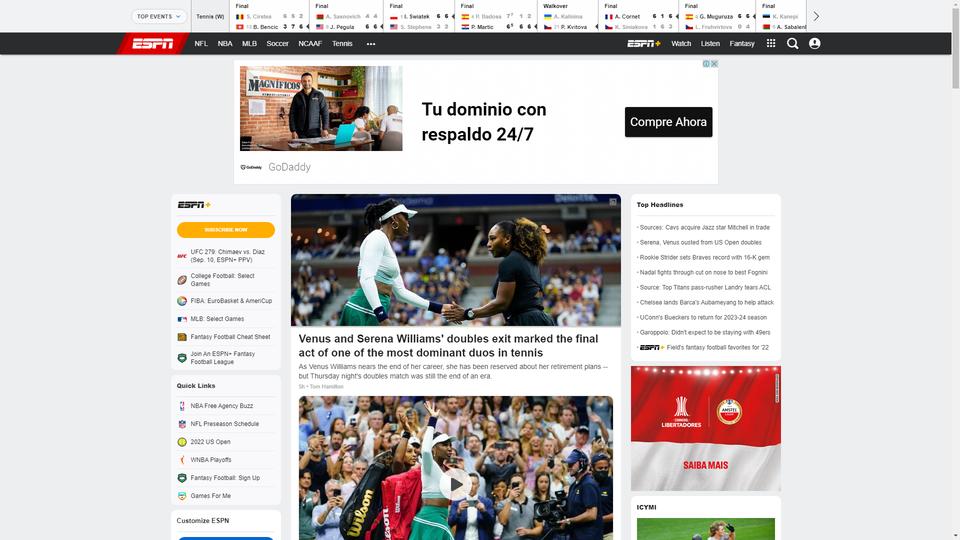
Task: Click SAIBA MAIS on Libertadores ad
Action: tap(705, 465)
